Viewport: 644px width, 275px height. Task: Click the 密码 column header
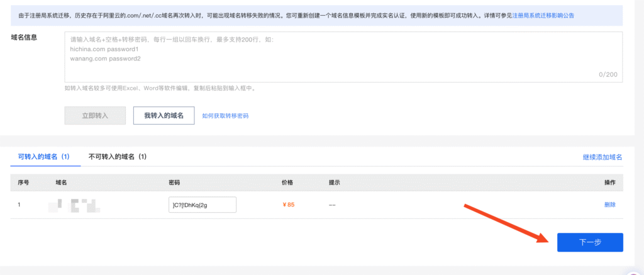[x=175, y=182]
